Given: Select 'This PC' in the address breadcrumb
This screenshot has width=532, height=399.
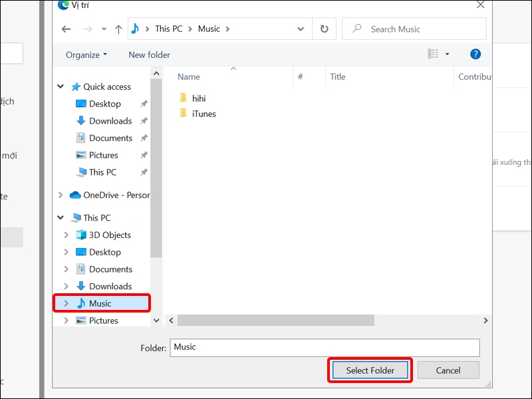Looking at the screenshot, I should (x=169, y=29).
